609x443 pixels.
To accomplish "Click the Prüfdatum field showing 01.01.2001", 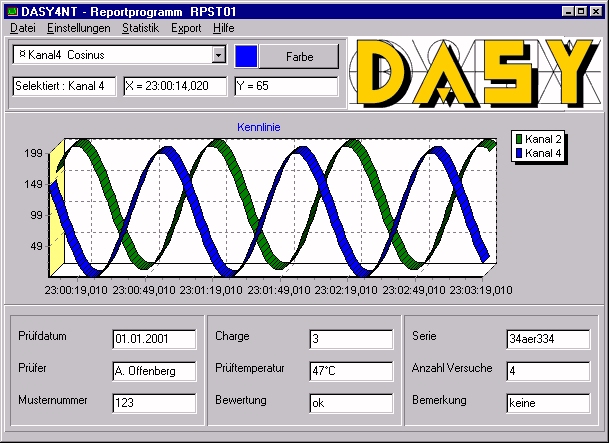I will 154,339.
